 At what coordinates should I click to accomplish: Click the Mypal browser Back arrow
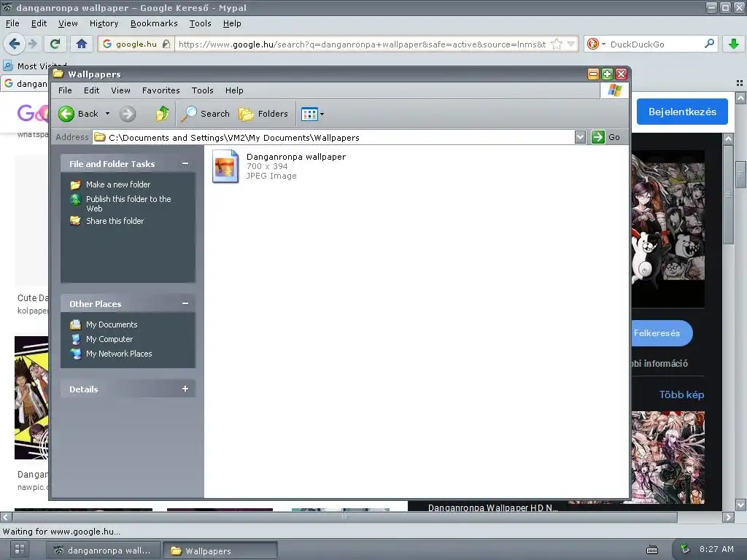15,44
